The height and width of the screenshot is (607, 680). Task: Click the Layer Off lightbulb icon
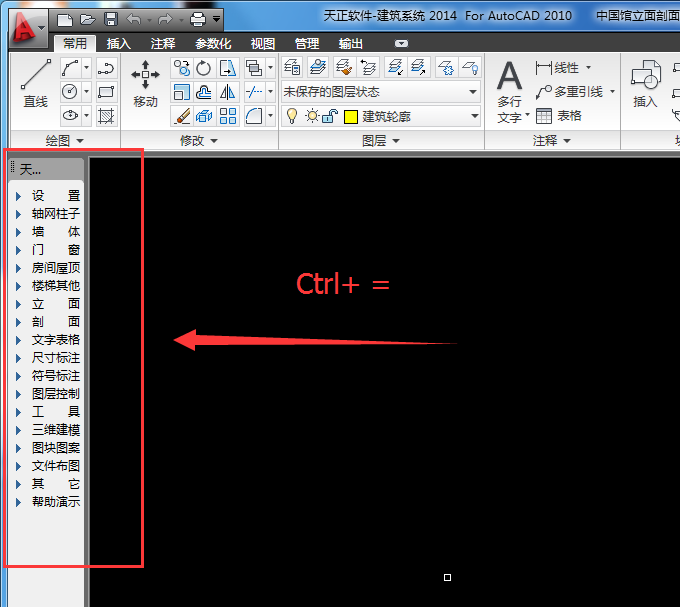(x=470, y=67)
